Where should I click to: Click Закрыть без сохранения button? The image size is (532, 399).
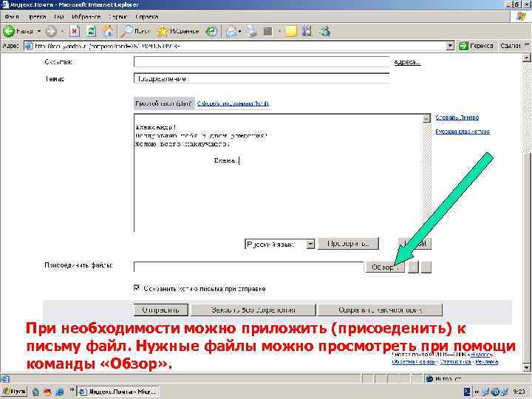pos(253,310)
